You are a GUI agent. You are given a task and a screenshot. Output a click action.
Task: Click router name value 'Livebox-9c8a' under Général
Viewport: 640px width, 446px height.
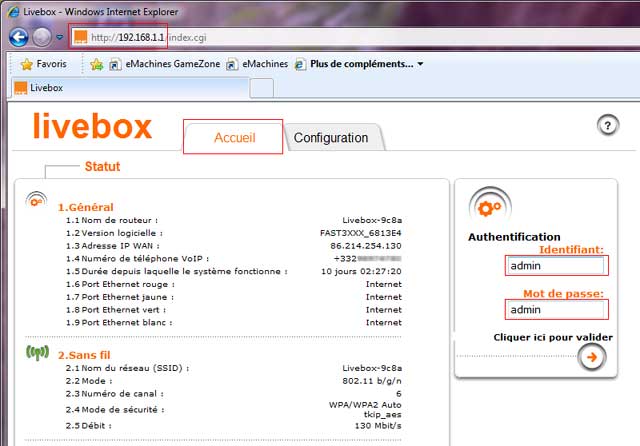(372, 220)
